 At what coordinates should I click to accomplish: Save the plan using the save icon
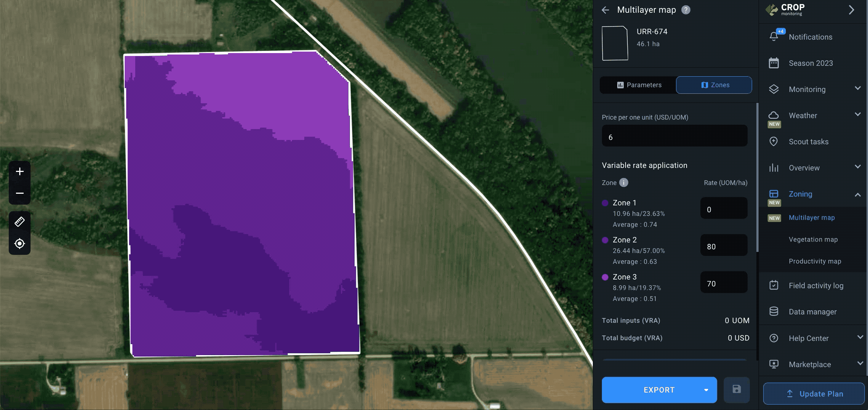pyautogui.click(x=736, y=390)
